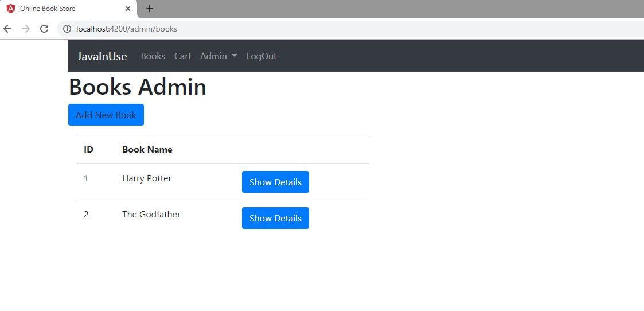Click the browser forward arrow
Screen dimensions: 644x311
[25, 29]
